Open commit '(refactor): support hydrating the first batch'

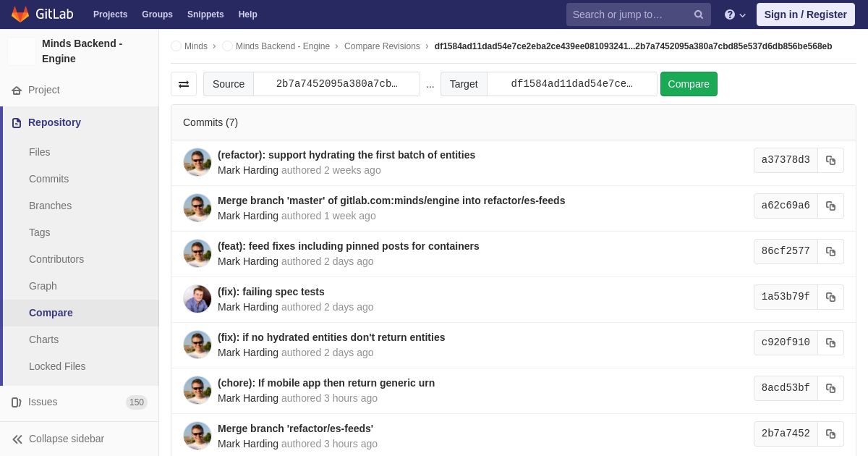coord(346,155)
